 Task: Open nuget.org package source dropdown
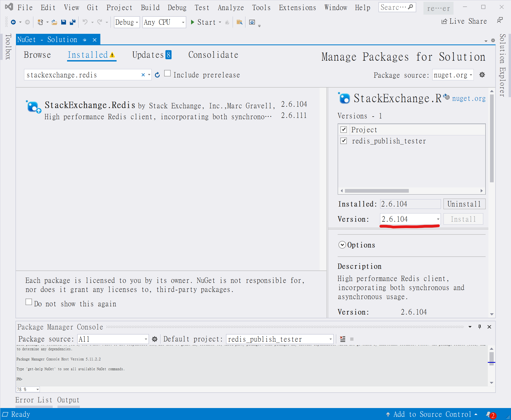[453, 75]
